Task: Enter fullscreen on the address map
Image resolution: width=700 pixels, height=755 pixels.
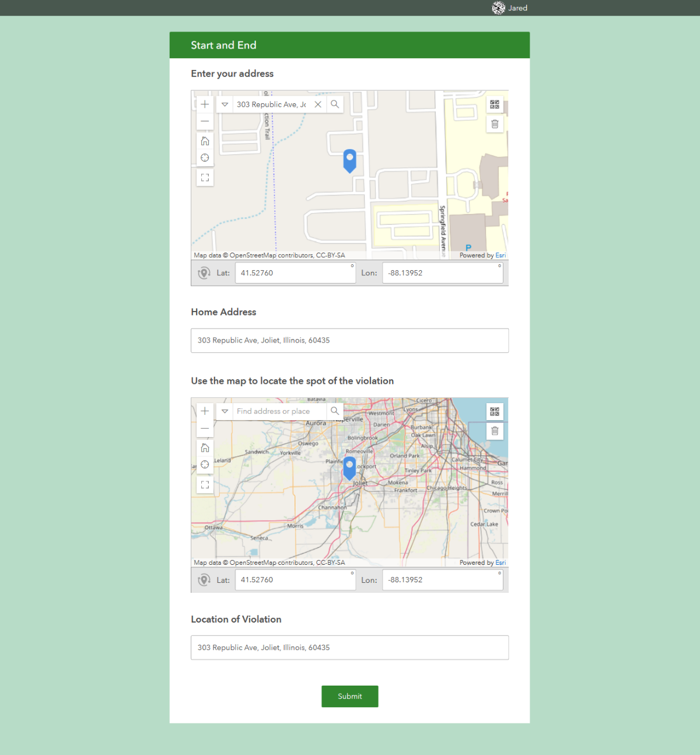Action: [205, 177]
